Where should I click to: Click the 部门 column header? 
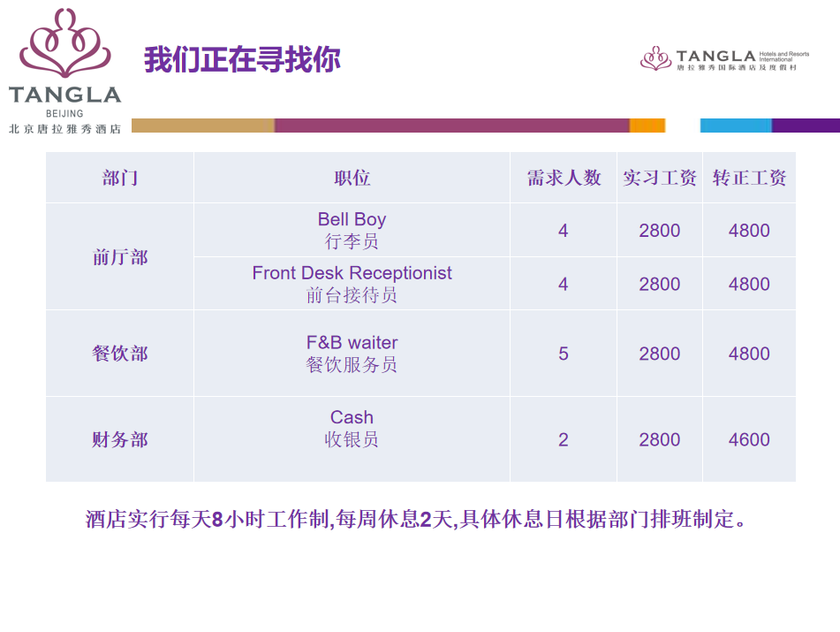[120, 178]
